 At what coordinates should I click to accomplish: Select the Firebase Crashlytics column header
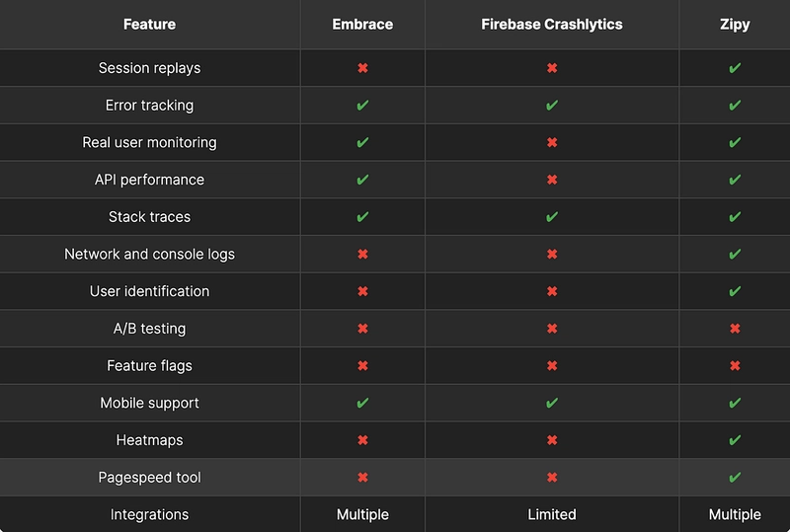pyautogui.click(x=552, y=24)
